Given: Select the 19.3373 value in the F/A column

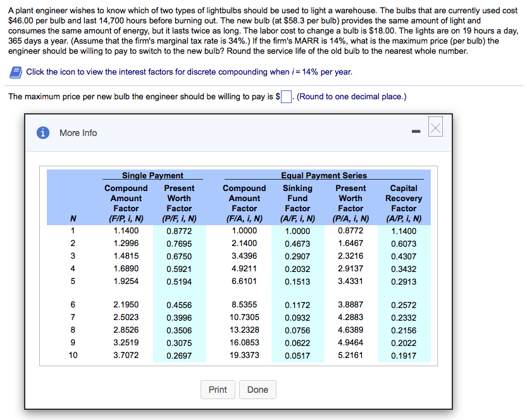Looking at the screenshot, I should click(x=244, y=355).
